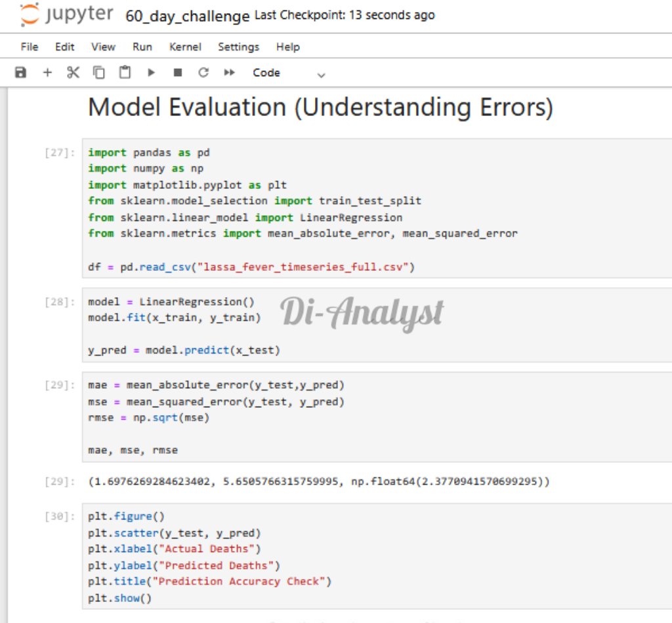
Task: Open the Settings menu
Action: pyautogui.click(x=238, y=47)
